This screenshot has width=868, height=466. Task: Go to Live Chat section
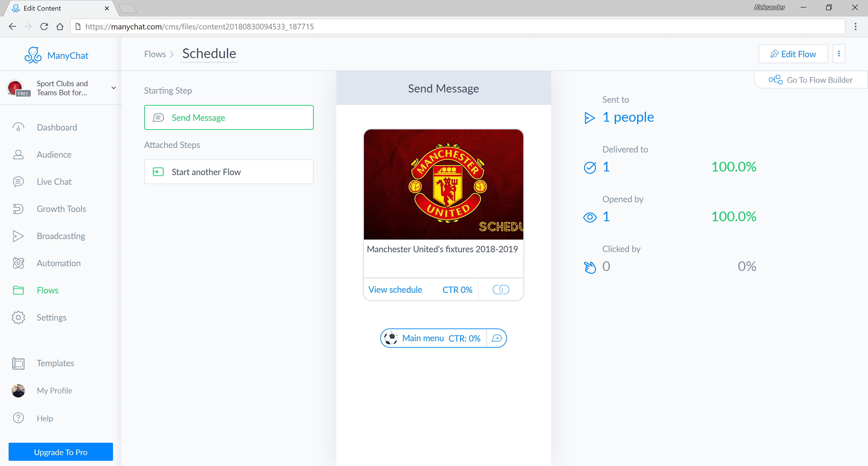coord(54,182)
